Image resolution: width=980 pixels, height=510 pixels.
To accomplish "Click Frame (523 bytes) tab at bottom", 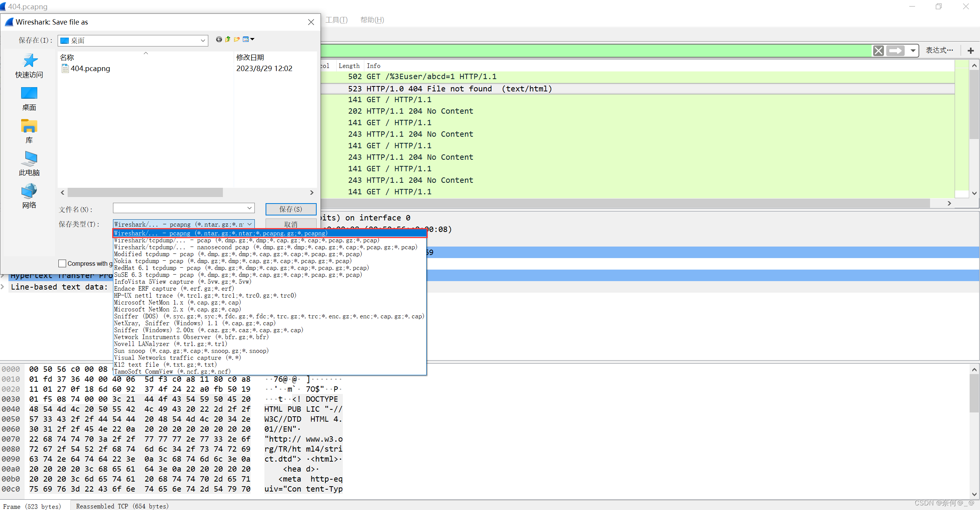I will pos(32,506).
